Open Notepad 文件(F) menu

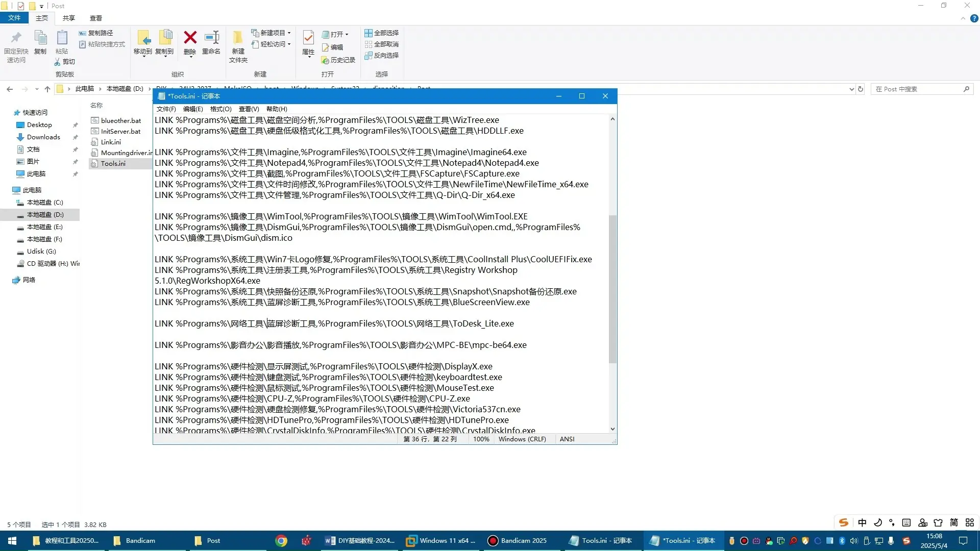point(166,109)
